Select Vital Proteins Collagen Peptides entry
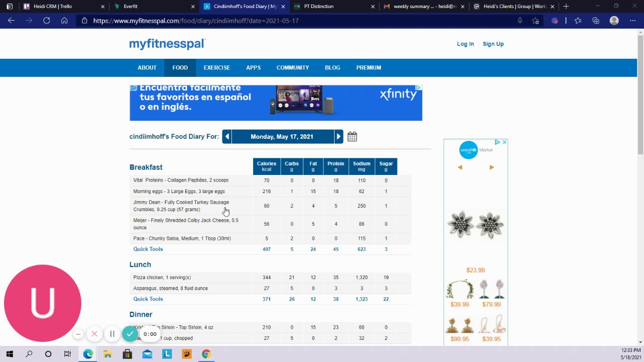Viewport: 644px width, 362px height. 181,180
